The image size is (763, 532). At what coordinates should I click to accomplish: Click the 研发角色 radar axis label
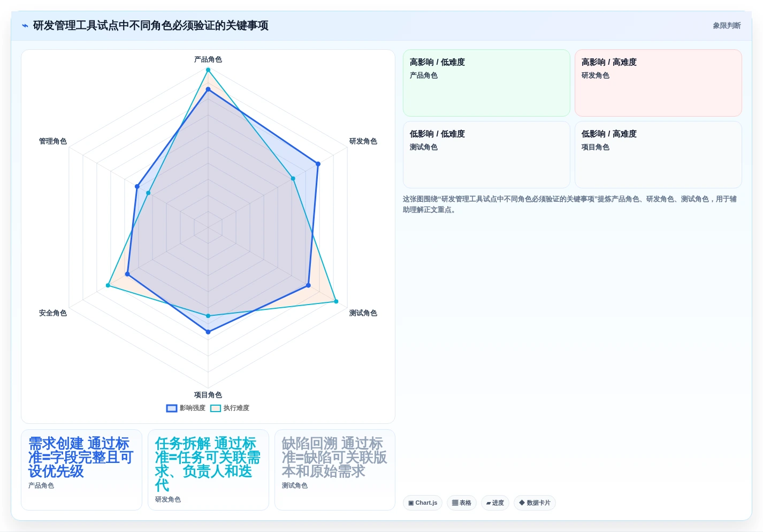363,141
